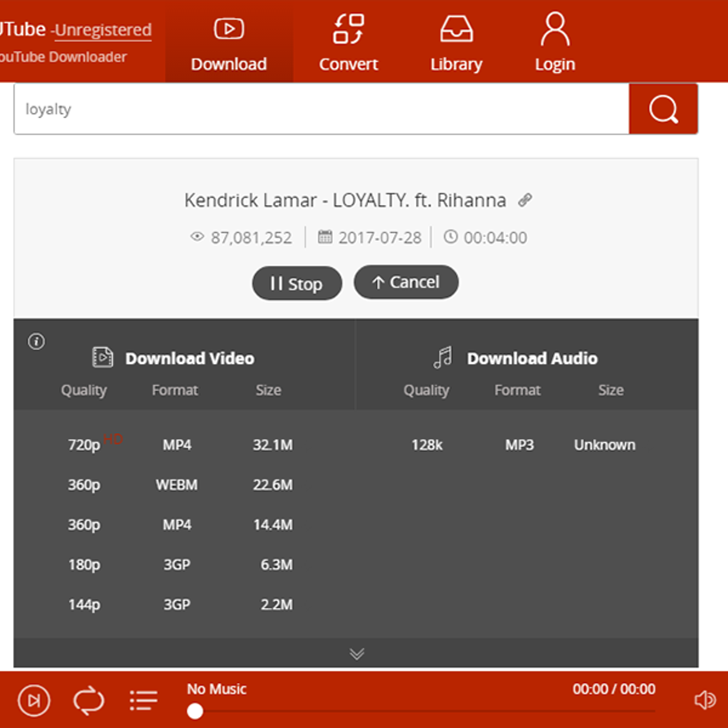Expand more formats with double chevron
Viewport: 728px width, 728px height.
[357, 653]
